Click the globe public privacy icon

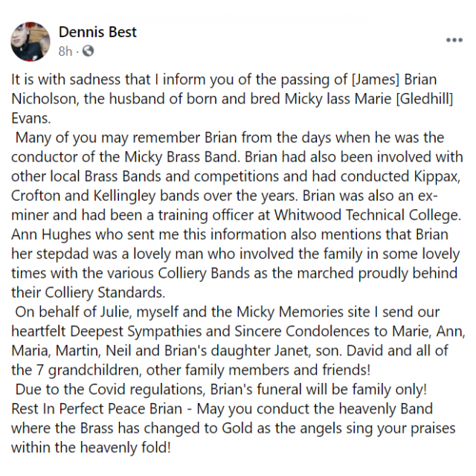pyautogui.click(x=88, y=51)
